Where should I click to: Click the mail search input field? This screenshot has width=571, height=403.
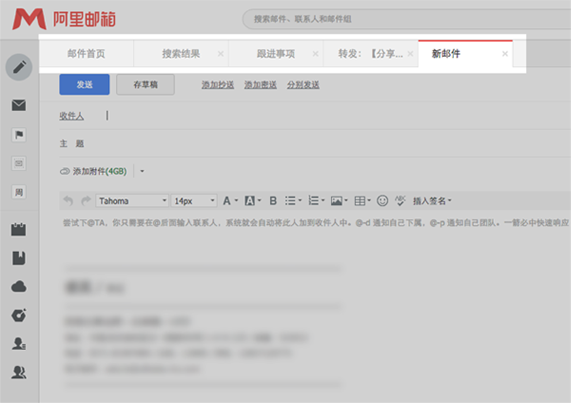[x=406, y=19]
